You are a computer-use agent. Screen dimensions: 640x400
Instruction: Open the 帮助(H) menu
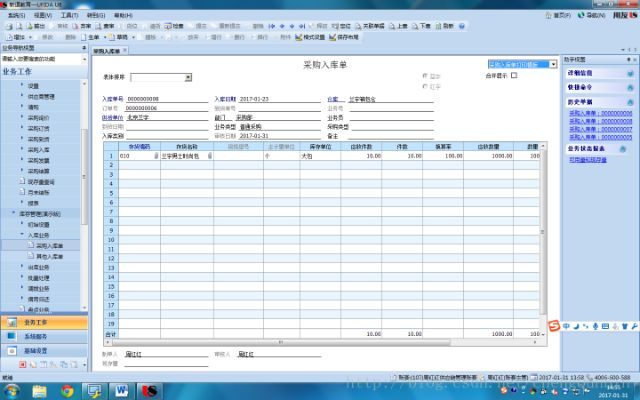[x=123, y=15]
